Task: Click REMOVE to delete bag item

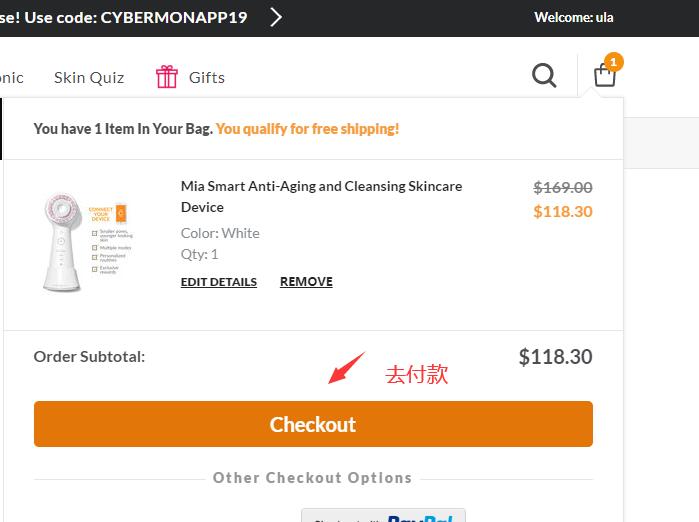Action: click(x=306, y=282)
